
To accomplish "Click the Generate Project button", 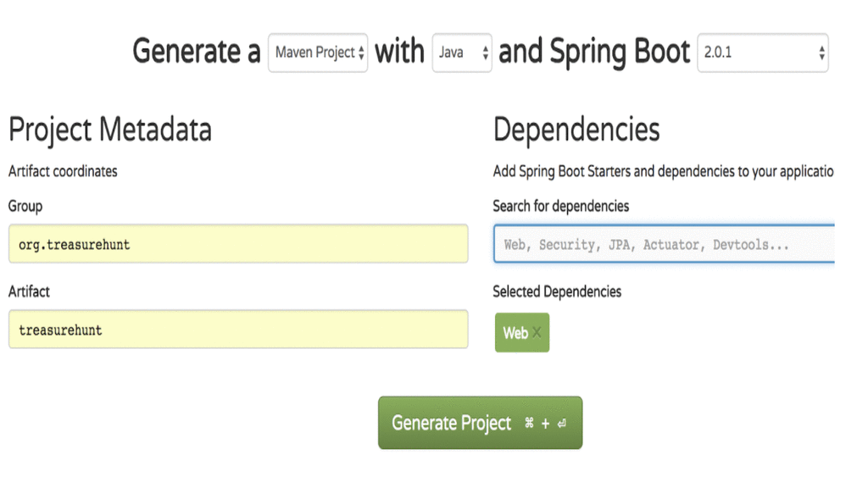I will [x=480, y=423].
